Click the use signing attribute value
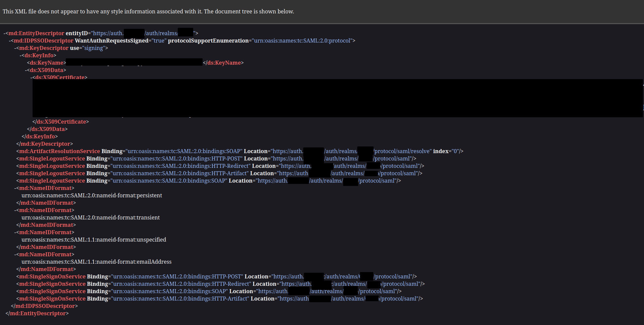Viewport: 644px width, 325px height. pos(93,48)
